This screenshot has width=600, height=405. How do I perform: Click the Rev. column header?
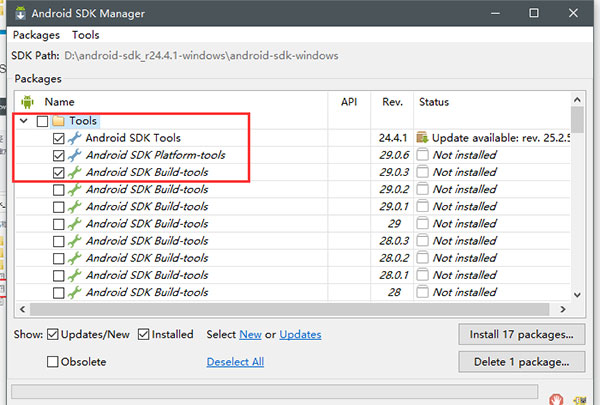[391, 101]
